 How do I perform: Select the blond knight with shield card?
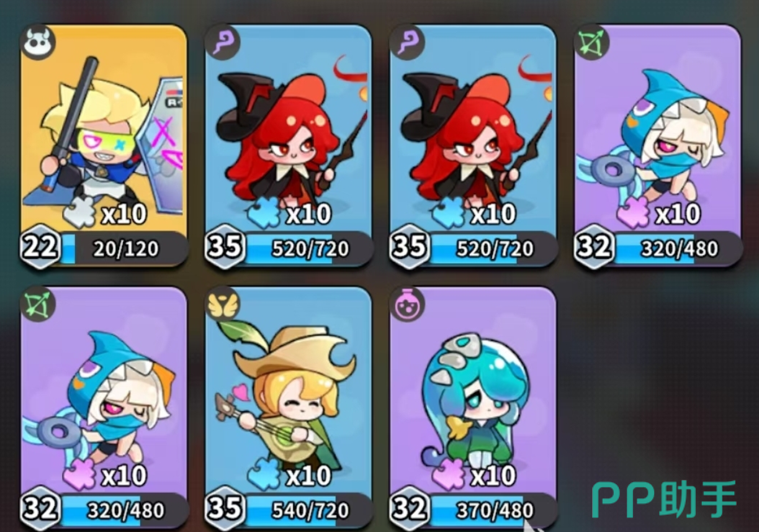(x=104, y=146)
